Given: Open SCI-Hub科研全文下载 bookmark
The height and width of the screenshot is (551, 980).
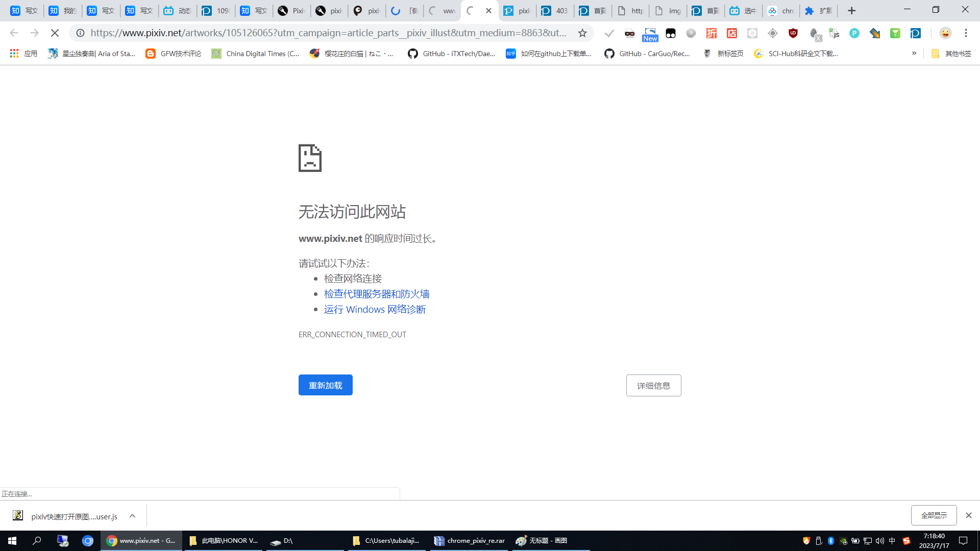Looking at the screenshot, I should (x=796, y=54).
